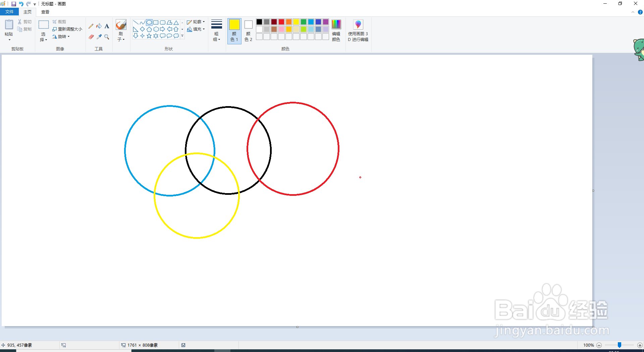The height and width of the screenshot is (352, 644).
Task: Choose the Pentagon shape
Action: pyautogui.click(x=149, y=29)
